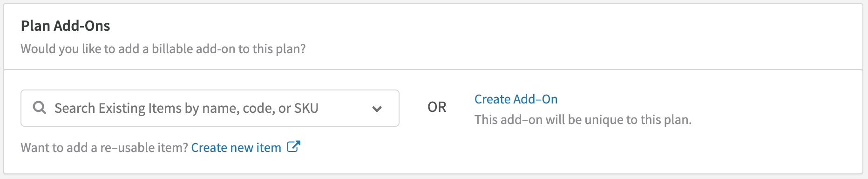Image resolution: width=868 pixels, height=179 pixels.
Task: Click empty area of the Plan Add-Ons header panel
Action: pos(582,36)
